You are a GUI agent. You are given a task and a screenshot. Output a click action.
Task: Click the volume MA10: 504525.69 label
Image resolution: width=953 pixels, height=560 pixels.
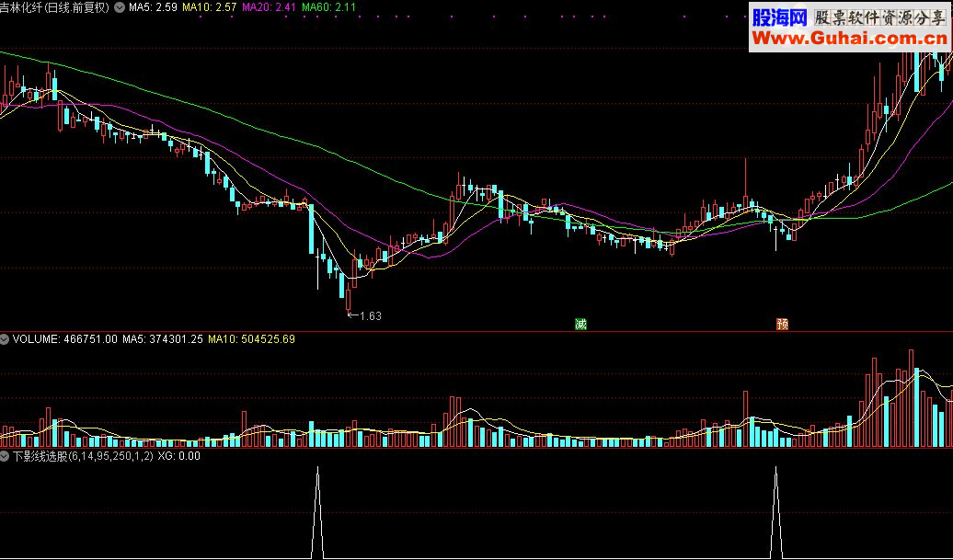(252, 339)
